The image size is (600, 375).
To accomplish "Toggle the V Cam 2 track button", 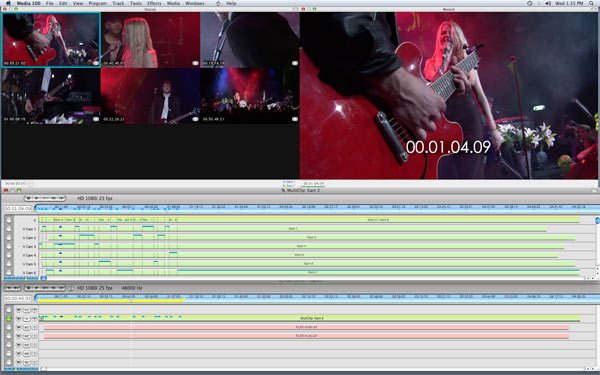I will [x=9, y=238].
